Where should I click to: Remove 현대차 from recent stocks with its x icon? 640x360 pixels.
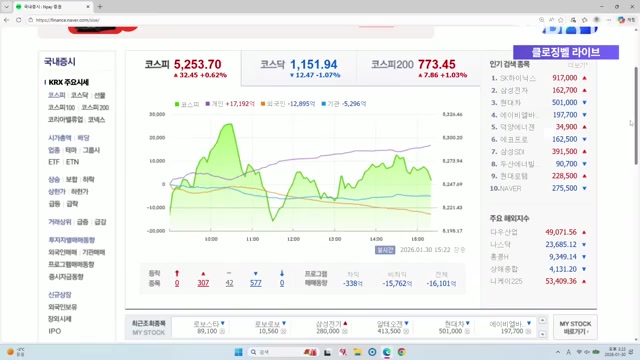click(467, 331)
